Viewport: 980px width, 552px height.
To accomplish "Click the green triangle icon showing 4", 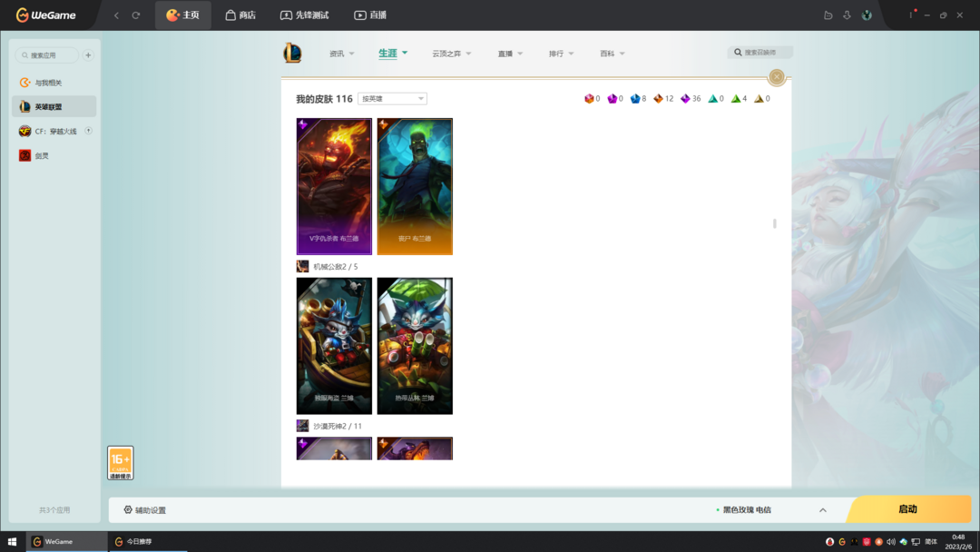I will pos(736,99).
